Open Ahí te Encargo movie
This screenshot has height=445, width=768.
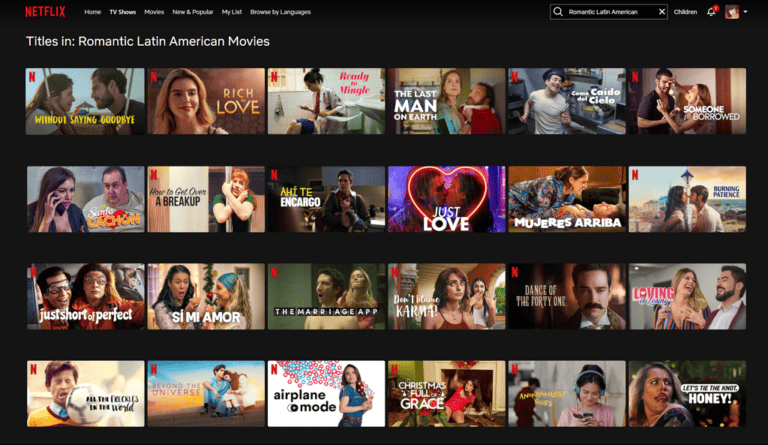tap(326, 199)
